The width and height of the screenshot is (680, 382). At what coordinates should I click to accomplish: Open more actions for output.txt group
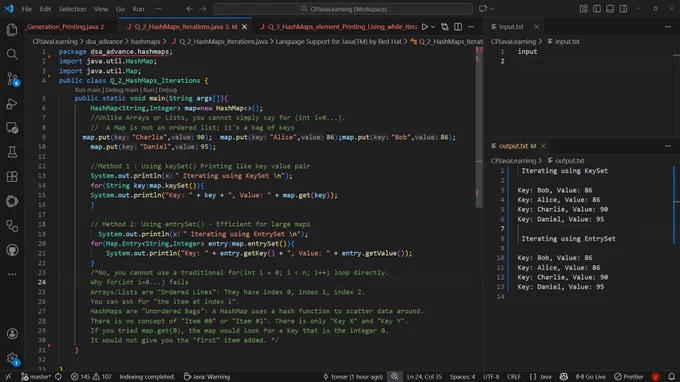[x=668, y=146]
